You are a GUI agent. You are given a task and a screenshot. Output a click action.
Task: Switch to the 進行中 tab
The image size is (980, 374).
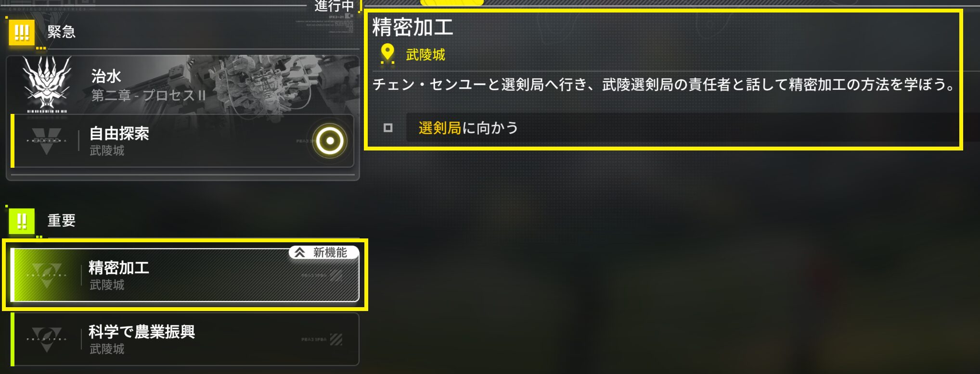point(334,6)
